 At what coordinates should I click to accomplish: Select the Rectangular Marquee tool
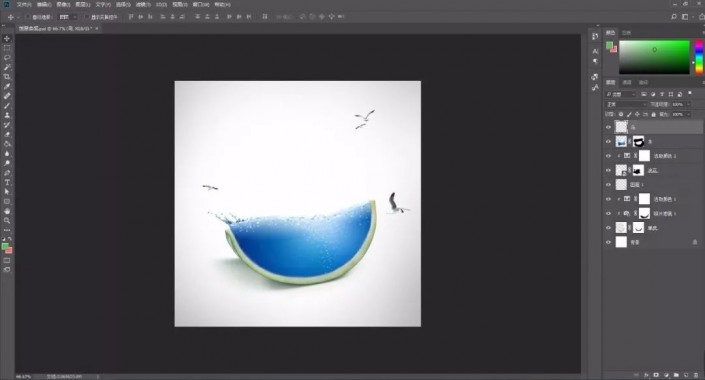7,48
